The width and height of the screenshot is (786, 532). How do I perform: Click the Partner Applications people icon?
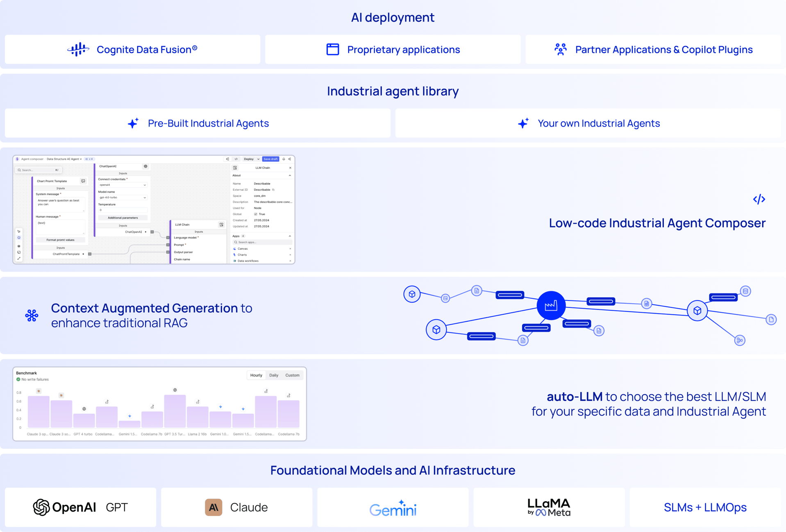coord(560,49)
